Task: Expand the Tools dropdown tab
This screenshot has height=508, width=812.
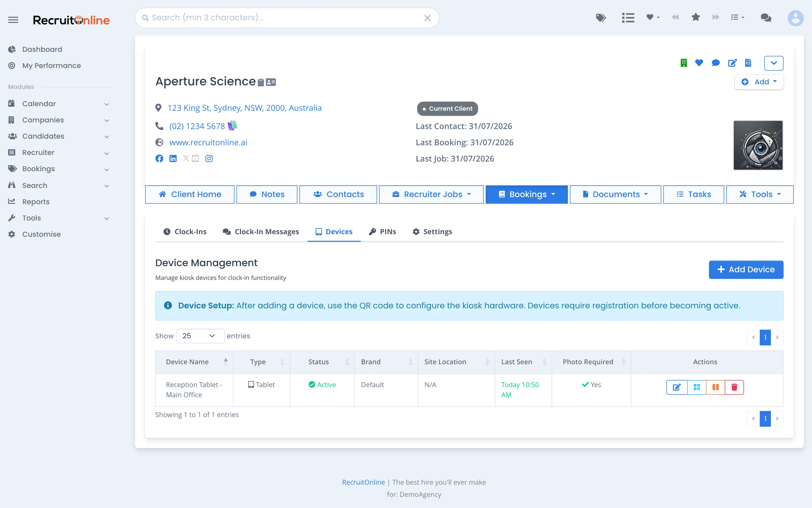Action: point(760,195)
